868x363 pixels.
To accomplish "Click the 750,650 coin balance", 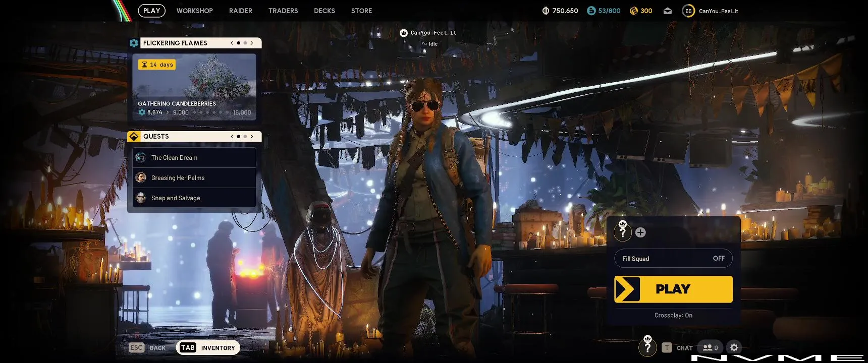I will (565, 11).
